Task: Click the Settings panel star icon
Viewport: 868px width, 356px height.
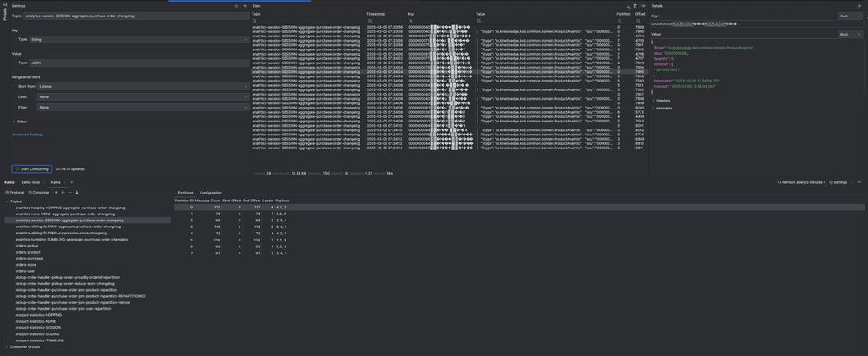Action: (236, 6)
